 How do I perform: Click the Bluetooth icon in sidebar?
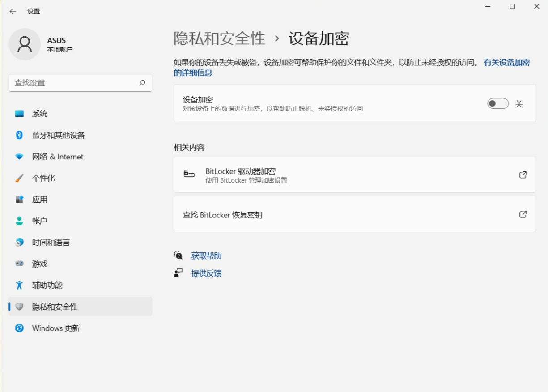[x=19, y=135]
